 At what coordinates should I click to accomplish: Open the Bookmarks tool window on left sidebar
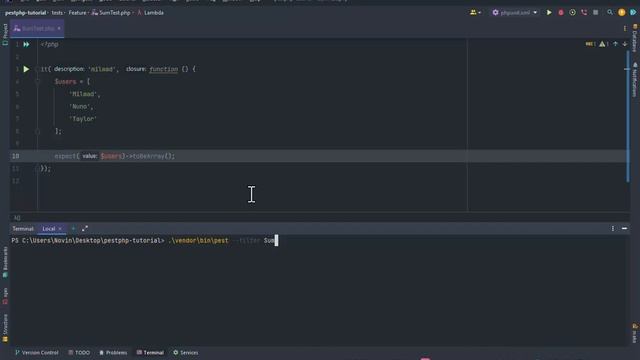click(5, 262)
